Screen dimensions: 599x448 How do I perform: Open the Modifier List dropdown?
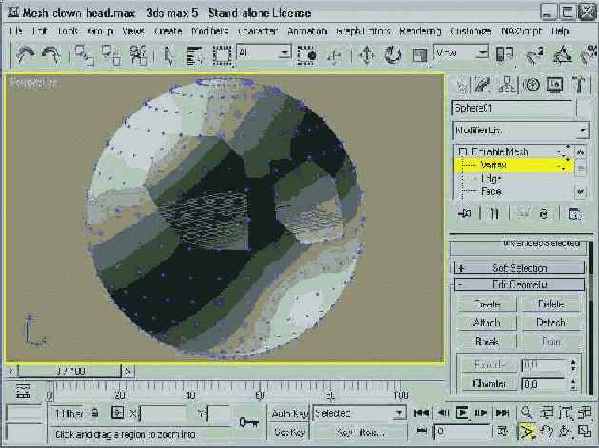[x=521, y=131]
